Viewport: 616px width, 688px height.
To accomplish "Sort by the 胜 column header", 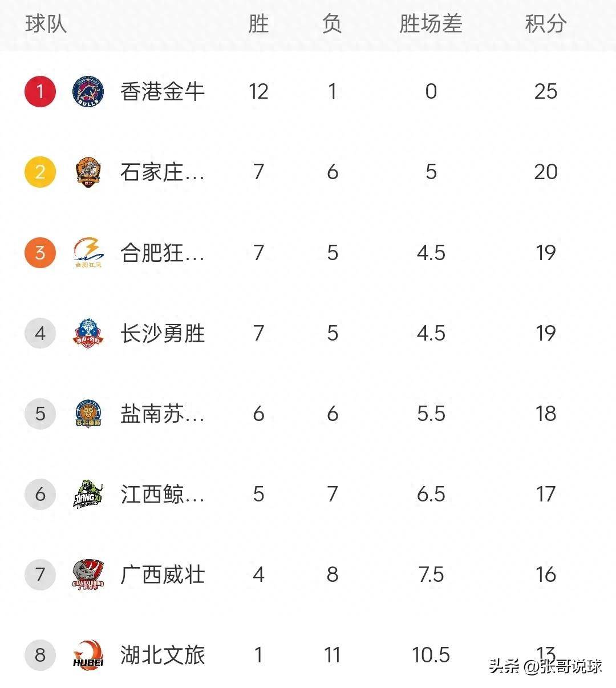I will 258,24.
